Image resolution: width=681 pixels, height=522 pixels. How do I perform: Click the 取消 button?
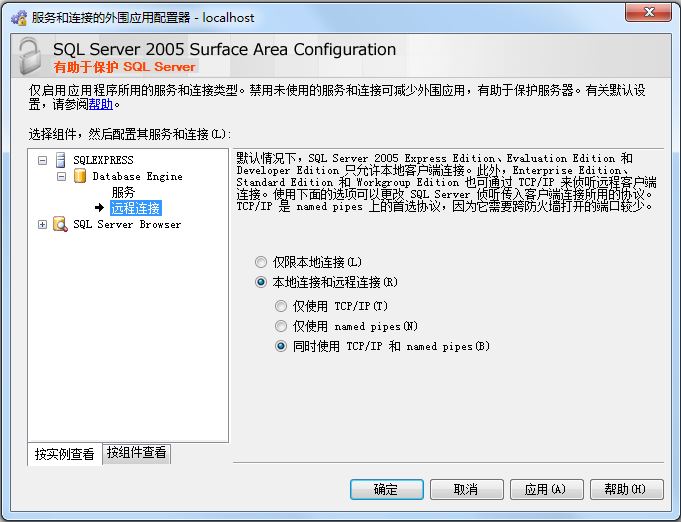[x=466, y=489]
